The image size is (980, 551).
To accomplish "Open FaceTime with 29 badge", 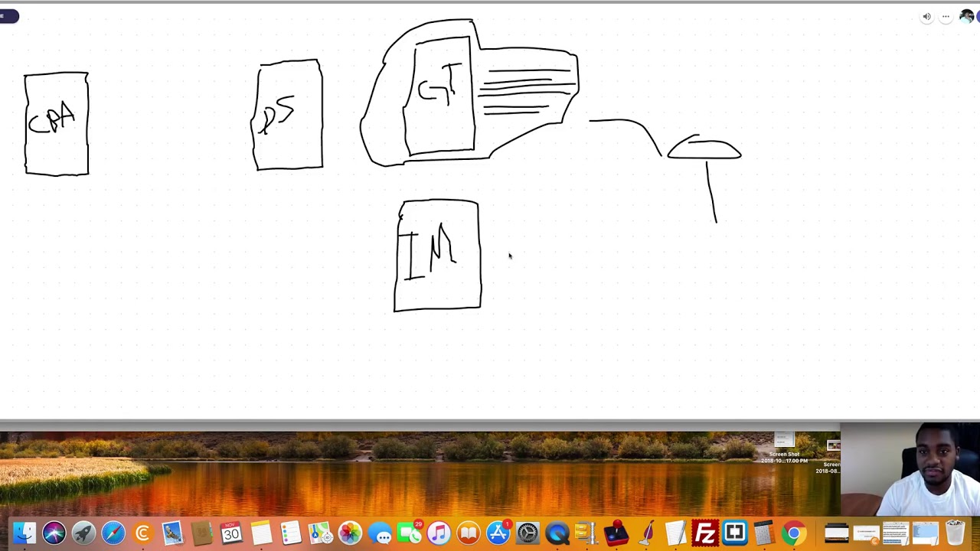I will click(409, 533).
